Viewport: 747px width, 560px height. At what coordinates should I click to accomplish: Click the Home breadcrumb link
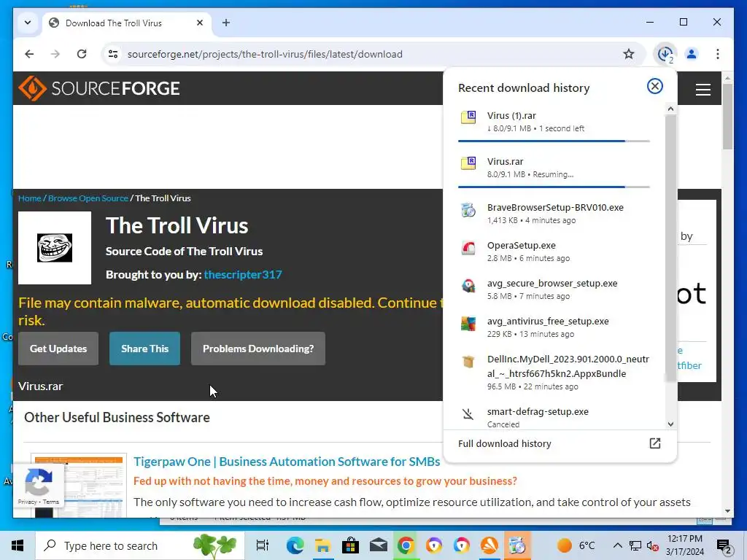click(29, 198)
